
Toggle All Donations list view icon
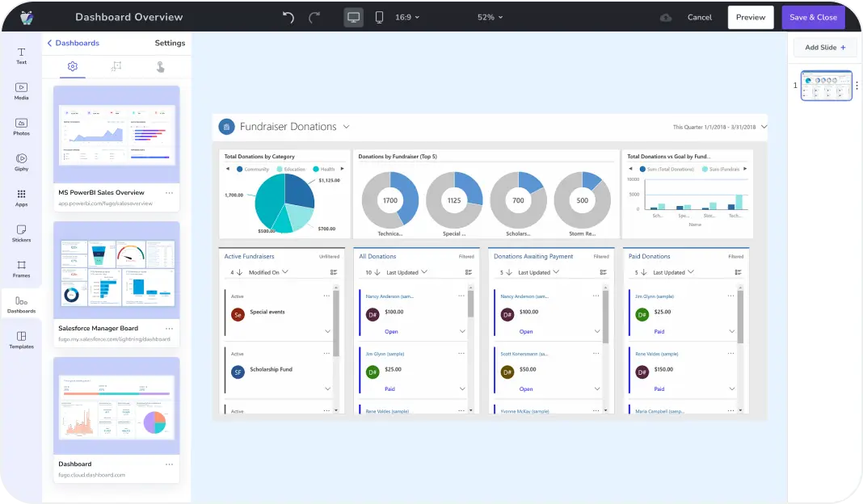pos(469,272)
